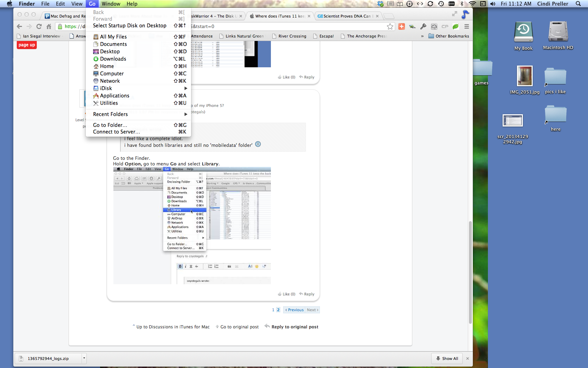Image resolution: width=588 pixels, height=368 pixels.
Task: Choose Utilities in the Go menu
Action: coord(138,103)
